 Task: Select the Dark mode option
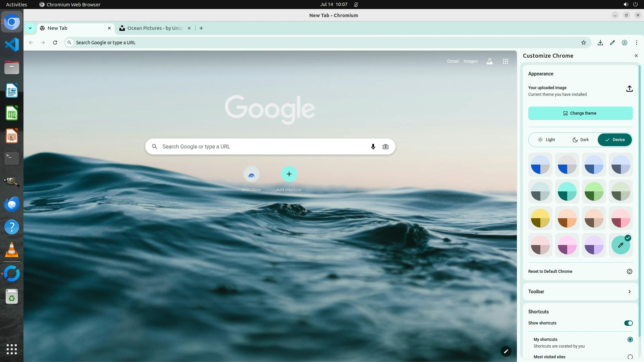(x=580, y=140)
